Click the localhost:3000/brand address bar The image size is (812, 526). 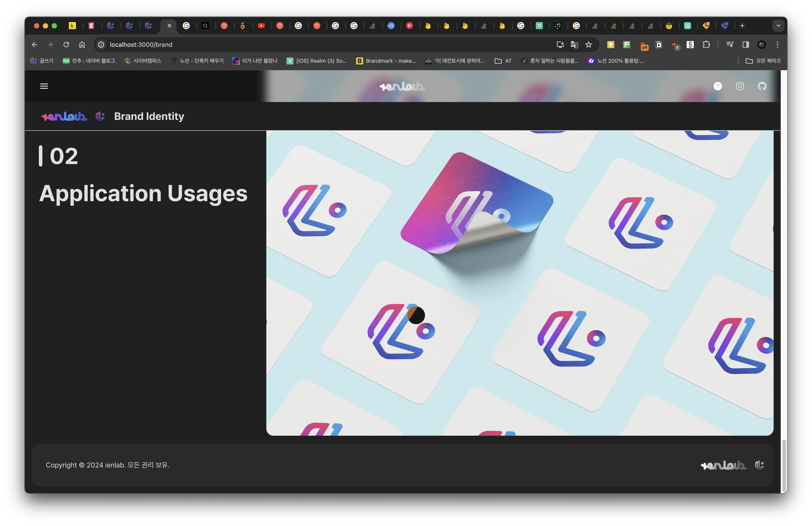tap(141, 44)
